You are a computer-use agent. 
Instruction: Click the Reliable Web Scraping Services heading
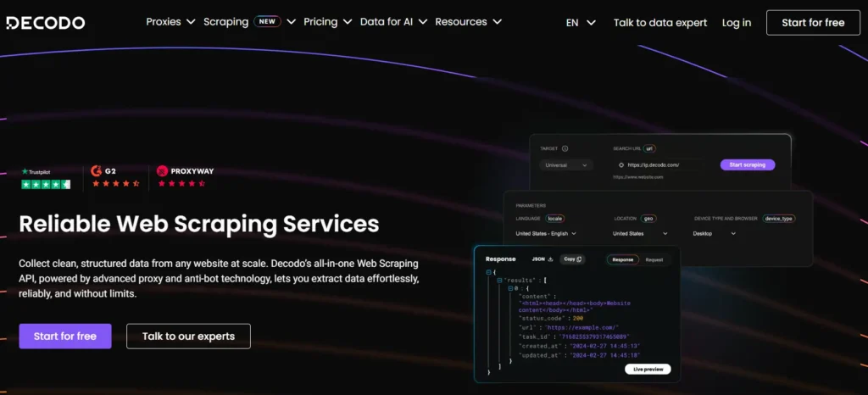(x=199, y=224)
